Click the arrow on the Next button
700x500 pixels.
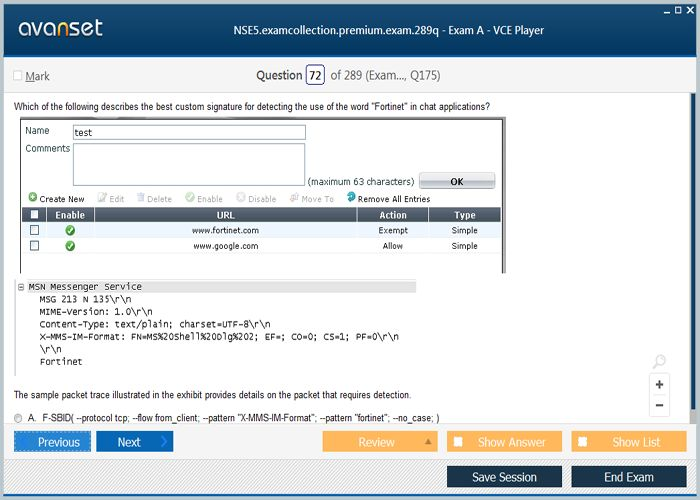165,442
